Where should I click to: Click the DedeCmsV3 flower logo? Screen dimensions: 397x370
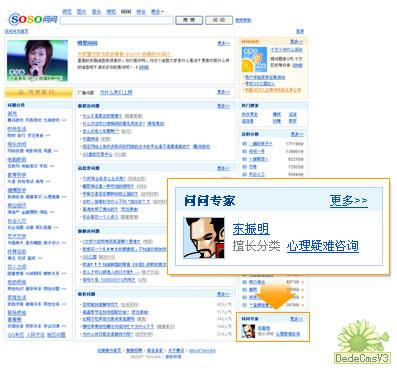(x=362, y=342)
